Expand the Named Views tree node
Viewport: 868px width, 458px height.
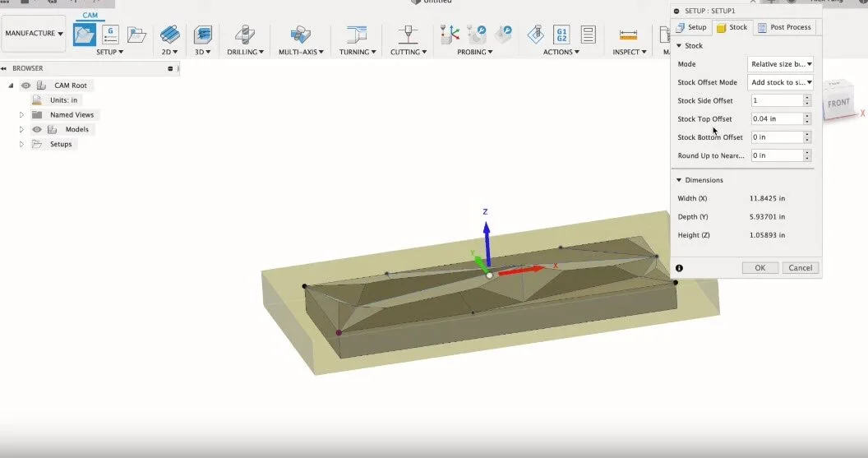click(x=21, y=114)
